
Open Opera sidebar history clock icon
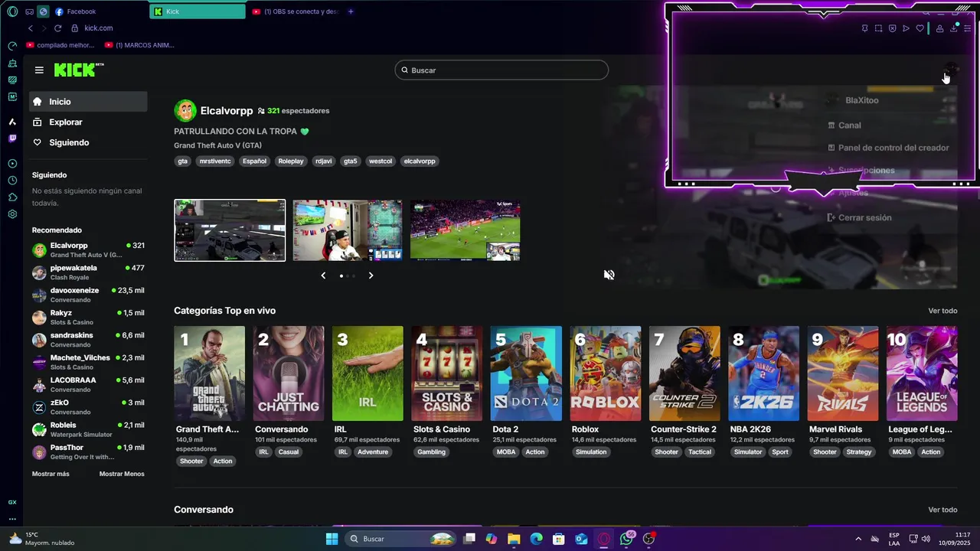pyautogui.click(x=12, y=181)
